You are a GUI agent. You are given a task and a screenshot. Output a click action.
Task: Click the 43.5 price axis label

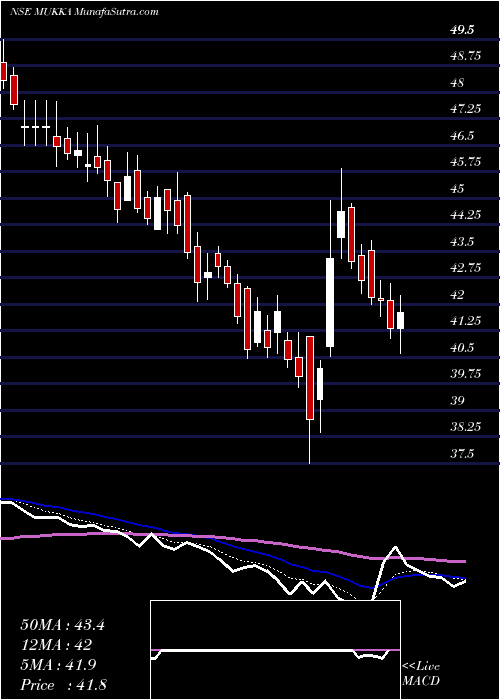[462, 242]
